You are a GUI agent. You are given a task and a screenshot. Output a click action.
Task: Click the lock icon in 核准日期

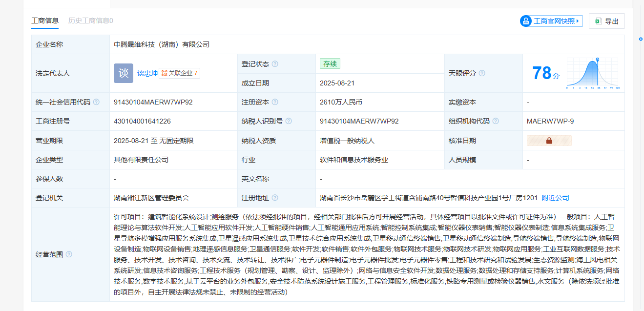tap(549, 141)
